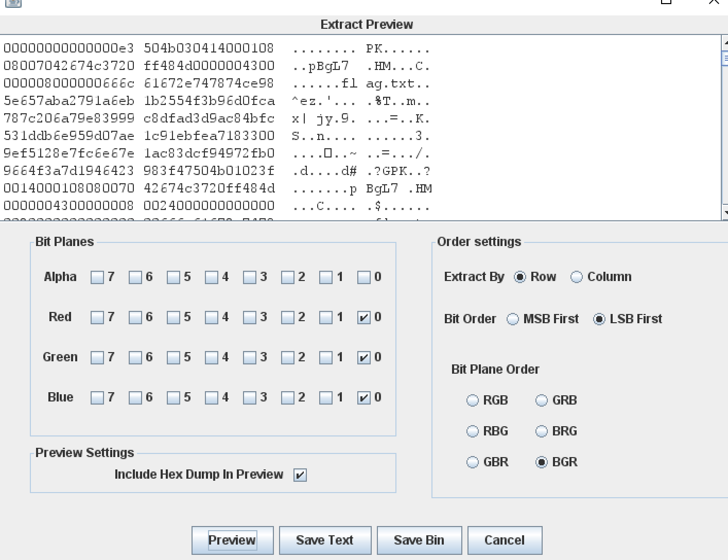Viewport: 728px width, 560px height.
Task: Set Bit Order to MSB First
Action: pyautogui.click(x=513, y=319)
